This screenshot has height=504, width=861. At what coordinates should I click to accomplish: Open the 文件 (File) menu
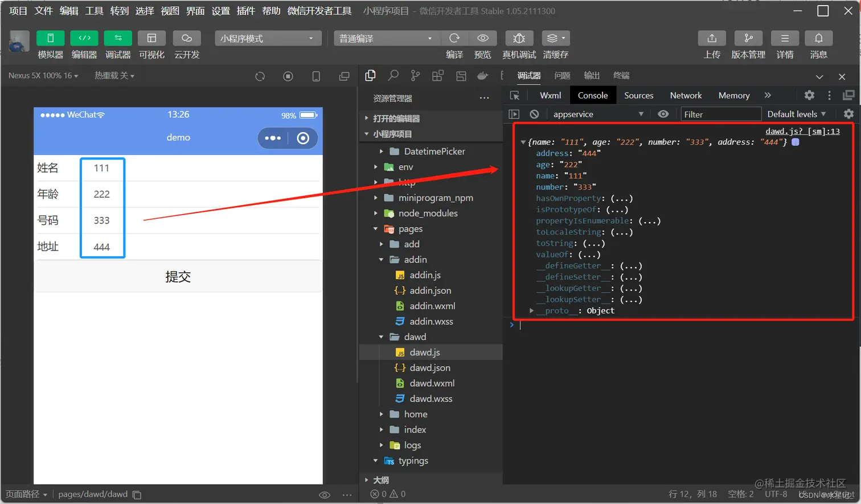tap(43, 11)
